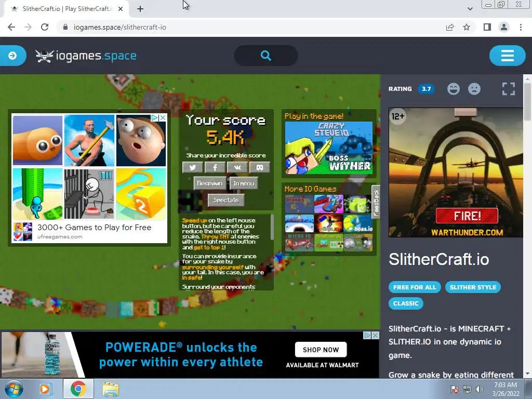532x399 pixels.
Task: Open the Wilds IO game thumbnail
Action: point(299,242)
